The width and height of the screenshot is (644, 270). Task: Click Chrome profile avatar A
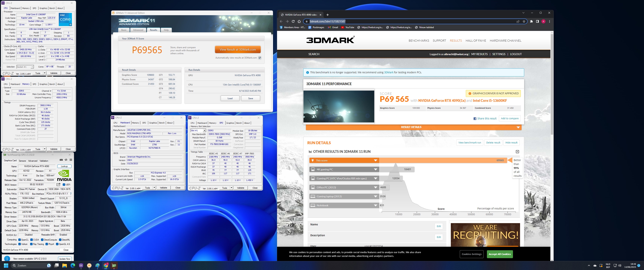click(x=543, y=22)
